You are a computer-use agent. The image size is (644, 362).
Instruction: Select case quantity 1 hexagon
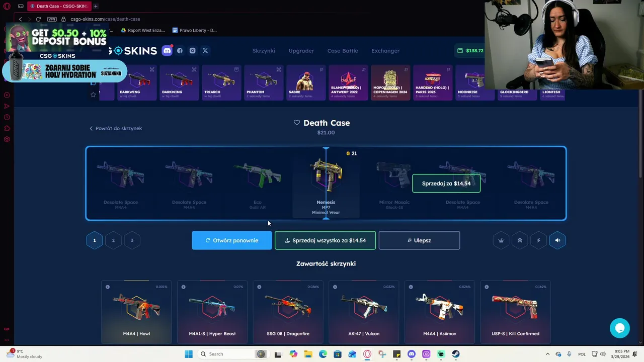(94, 240)
